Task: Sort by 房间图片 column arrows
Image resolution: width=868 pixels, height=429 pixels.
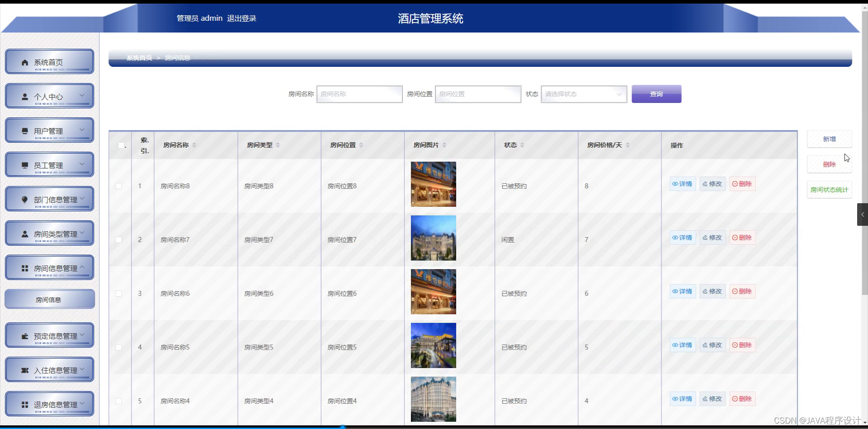Action: coord(444,145)
